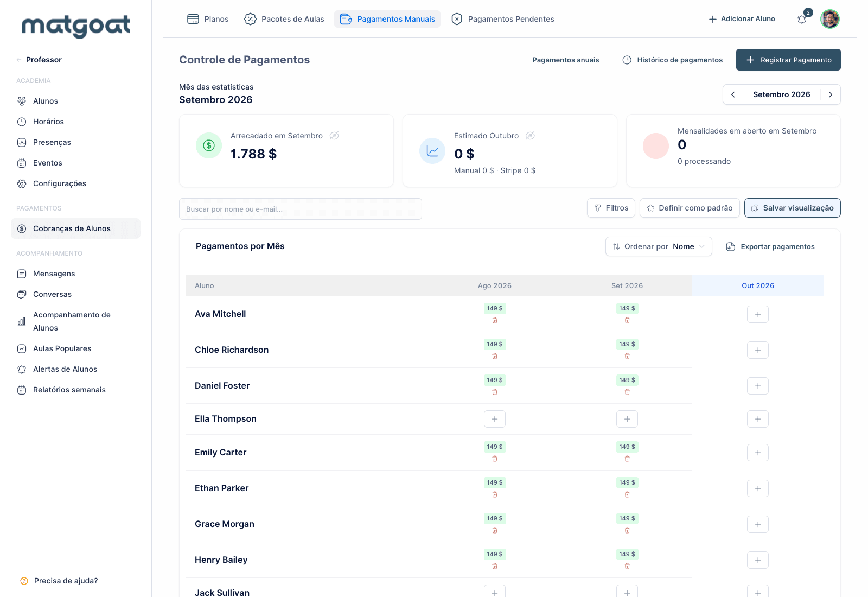Image resolution: width=868 pixels, height=597 pixels.
Task: Hide the Estimado Outubro amount
Action: [x=530, y=136]
